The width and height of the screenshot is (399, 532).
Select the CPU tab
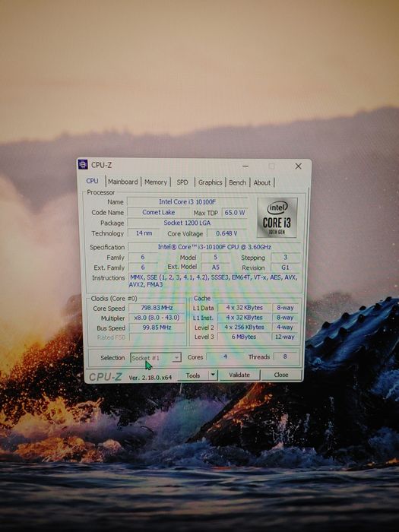click(92, 181)
